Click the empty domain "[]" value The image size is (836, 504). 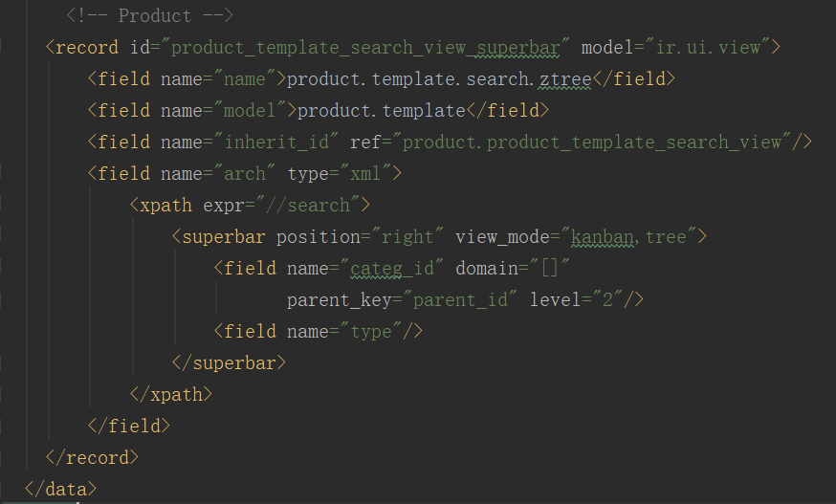point(550,268)
